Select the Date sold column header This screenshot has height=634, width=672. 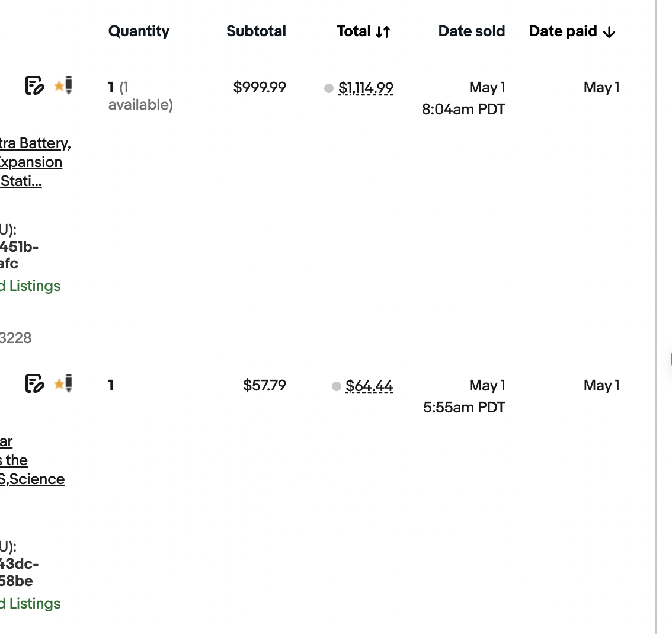coord(472,31)
